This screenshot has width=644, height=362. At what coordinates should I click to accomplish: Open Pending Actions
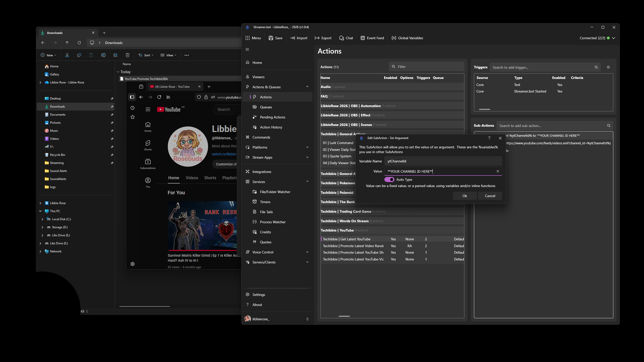pyautogui.click(x=277, y=117)
